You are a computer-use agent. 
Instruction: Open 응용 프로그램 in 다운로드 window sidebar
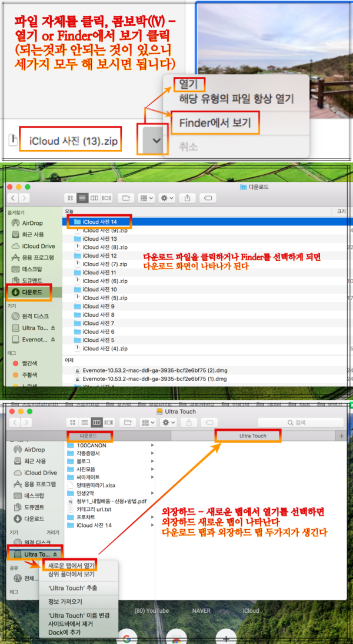(x=33, y=257)
